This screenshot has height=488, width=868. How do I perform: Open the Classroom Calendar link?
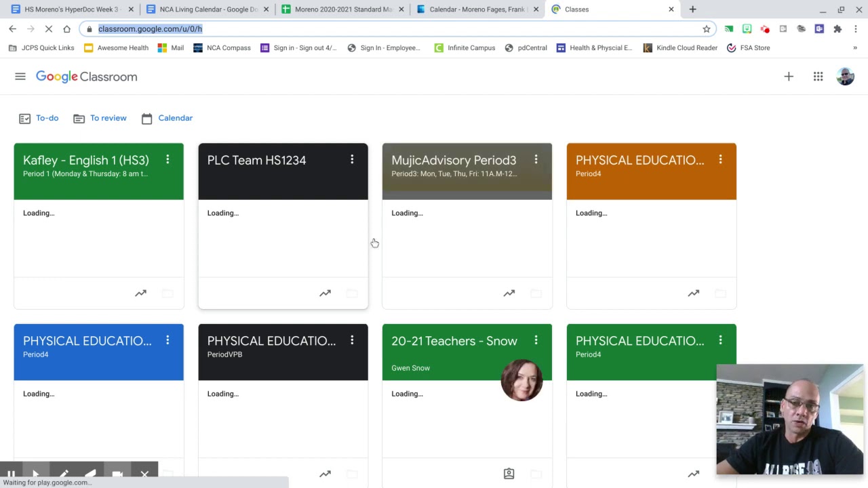[x=167, y=119]
